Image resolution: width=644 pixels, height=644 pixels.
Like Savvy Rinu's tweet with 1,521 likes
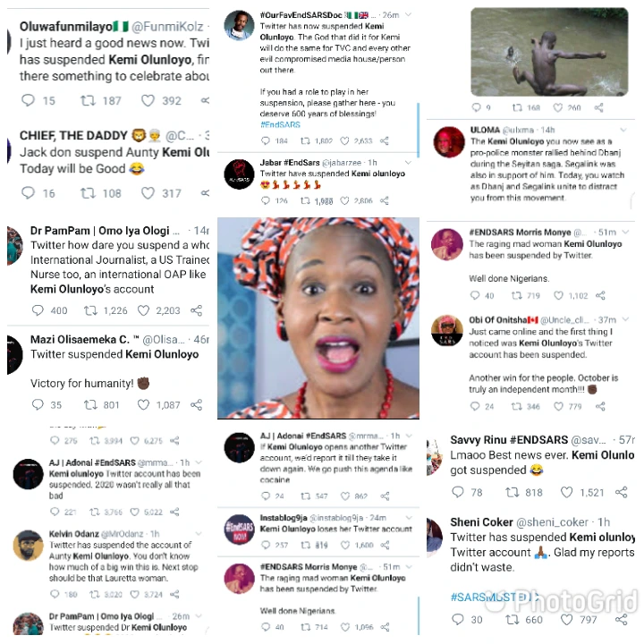(567, 492)
